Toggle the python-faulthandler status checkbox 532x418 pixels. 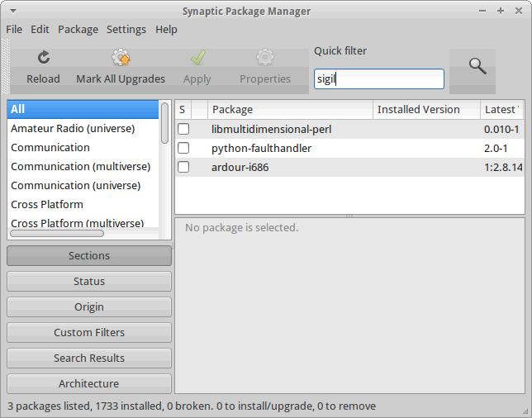coord(183,149)
